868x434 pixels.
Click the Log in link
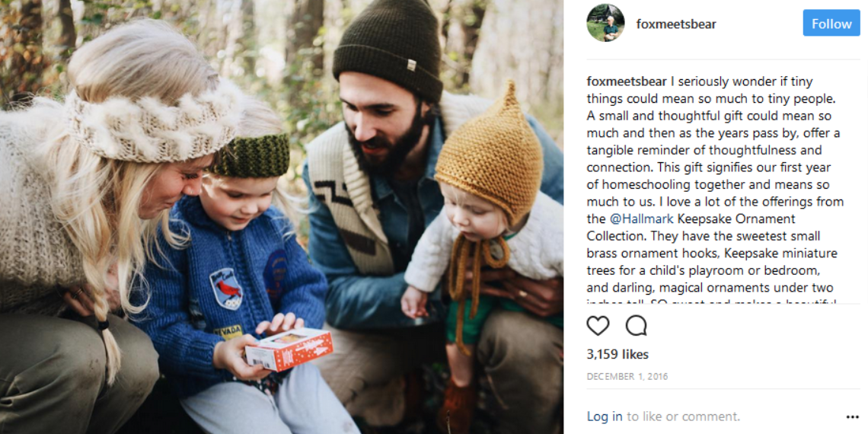pos(605,416)
